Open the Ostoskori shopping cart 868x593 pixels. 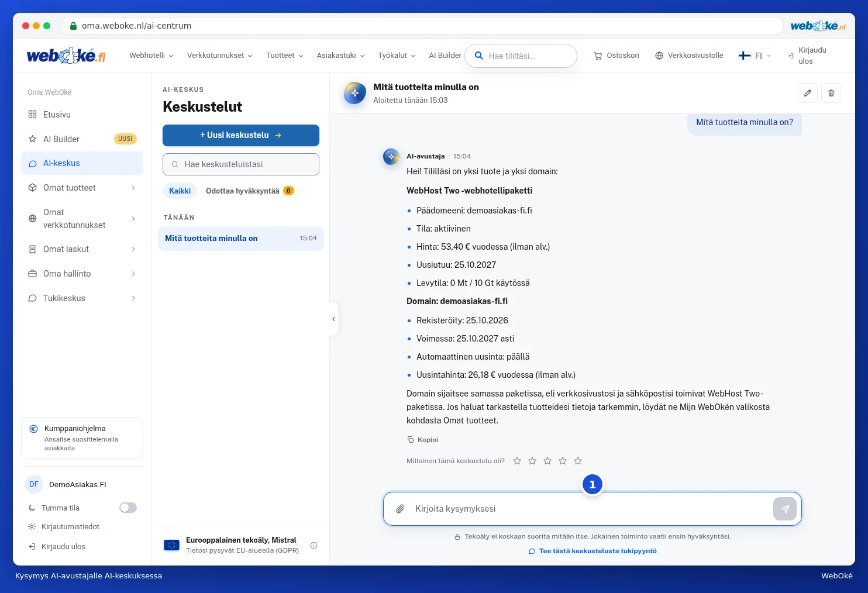point(616,56)
